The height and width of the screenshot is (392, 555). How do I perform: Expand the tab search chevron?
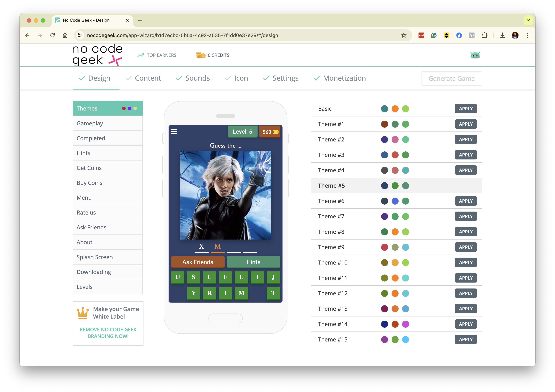pos(528,20)
